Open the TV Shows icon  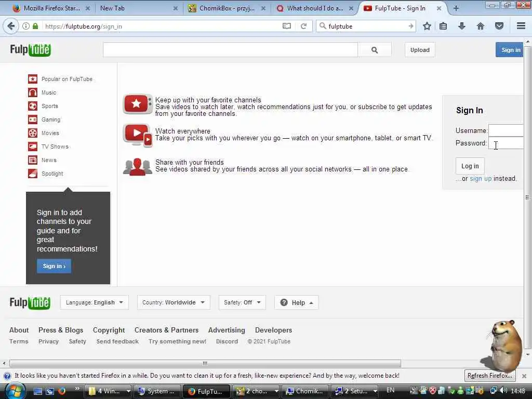[x=33, y=147]
